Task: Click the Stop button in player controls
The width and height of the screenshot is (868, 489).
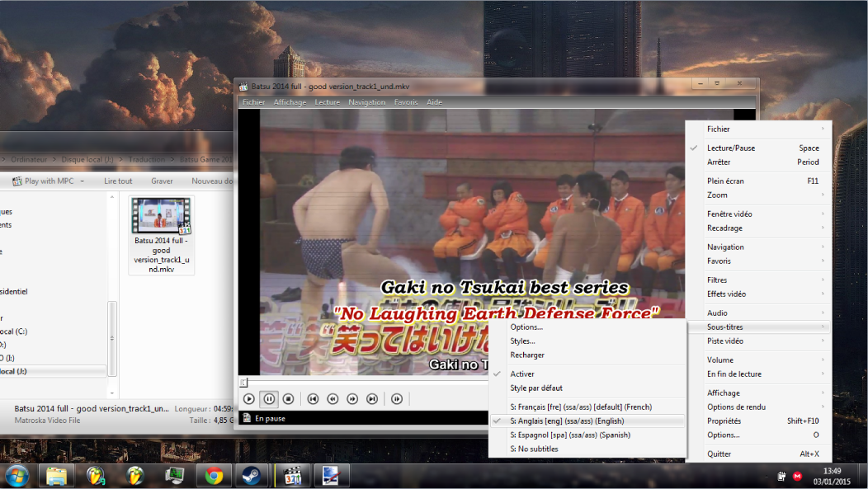Action: pos(289,399)
